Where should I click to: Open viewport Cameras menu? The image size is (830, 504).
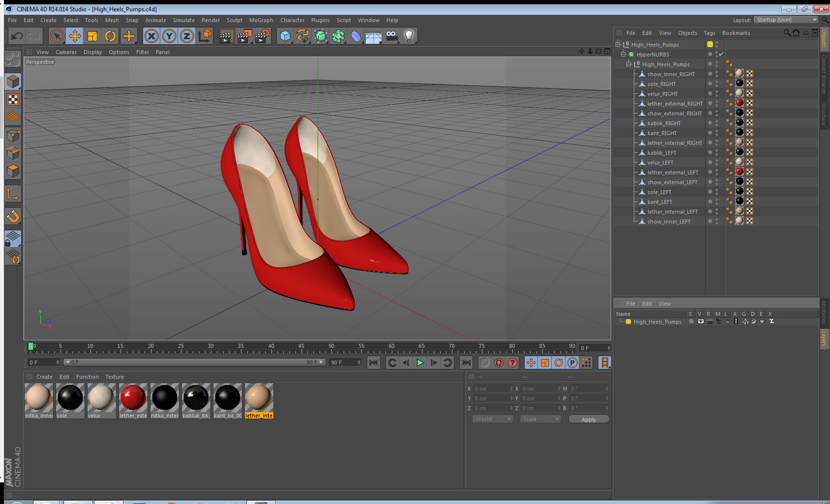[x=66, y=52]
